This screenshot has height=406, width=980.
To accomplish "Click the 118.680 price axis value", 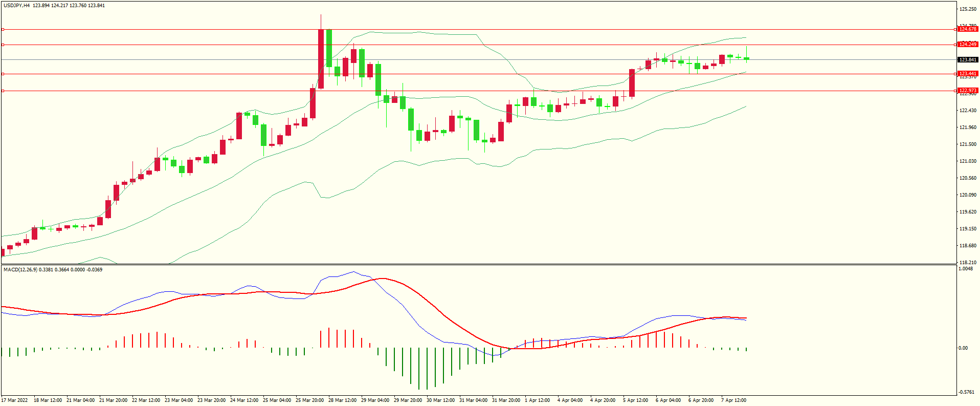I will pyautogui.click(x=968, y=246).
